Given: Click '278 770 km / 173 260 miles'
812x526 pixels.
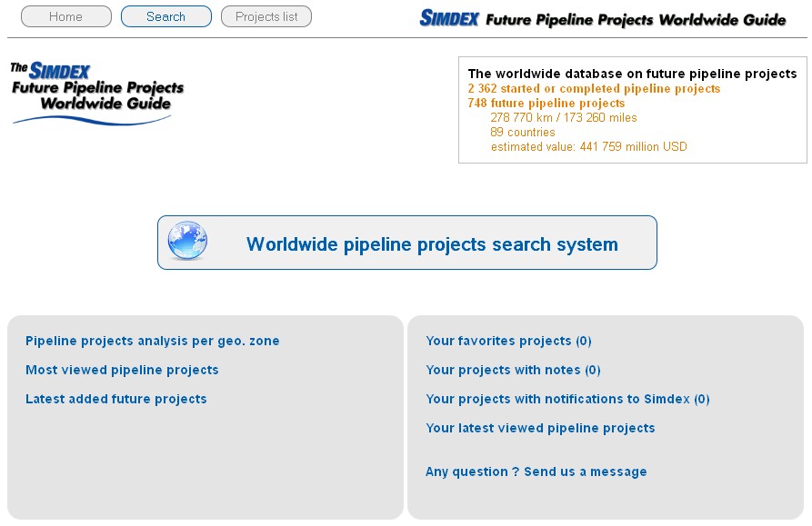Looking at the screenshot, I should tap(564, 117).
